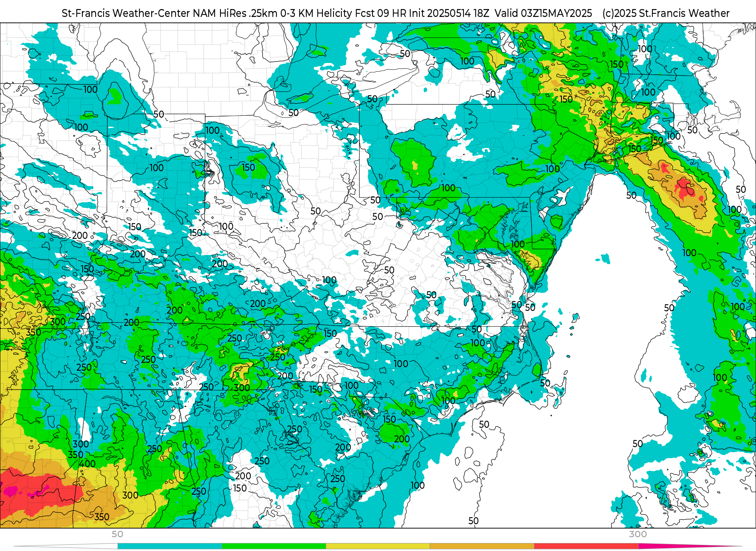
Task: Click the '(c)2025 St.Francis Weather' copyright text
Action: coord(666,13)
